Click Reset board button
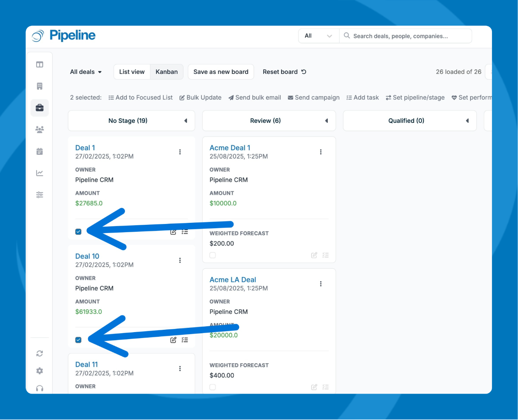The height and width of the screenshot is (420, 518). tap(285, 72)
